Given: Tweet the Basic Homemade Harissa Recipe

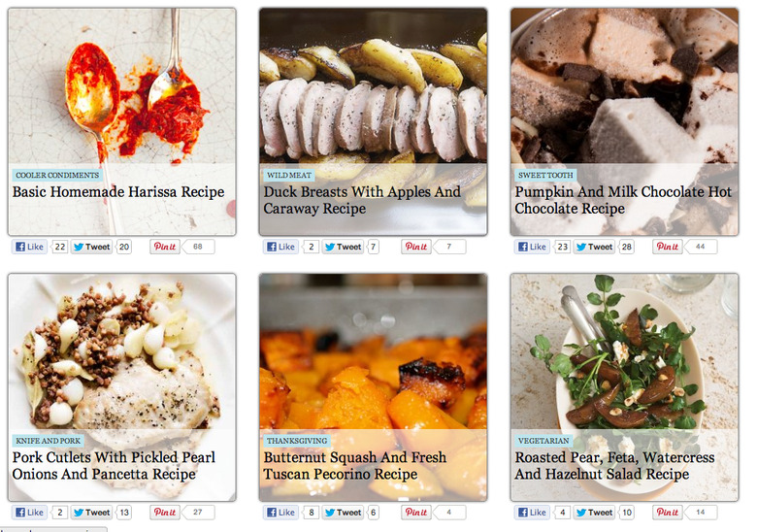Looking at the screenshot, I should pyautogui.click(x=92, y=247).
